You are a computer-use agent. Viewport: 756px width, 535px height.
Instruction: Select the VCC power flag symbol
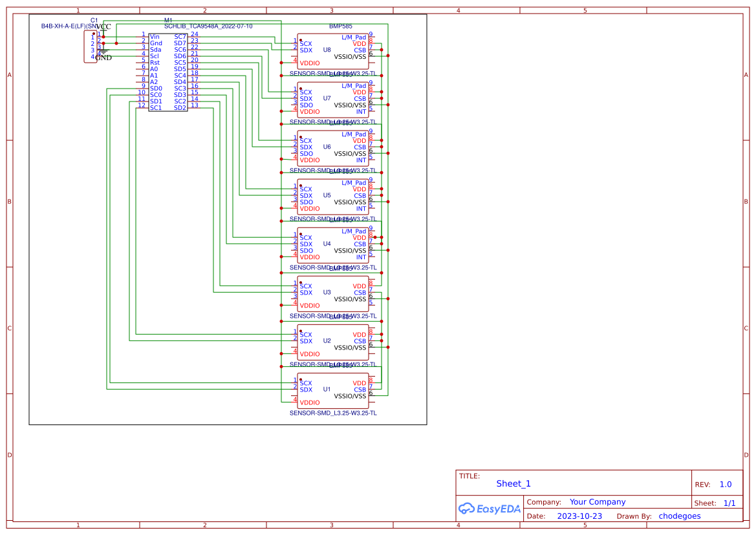[x=102, y=29]
